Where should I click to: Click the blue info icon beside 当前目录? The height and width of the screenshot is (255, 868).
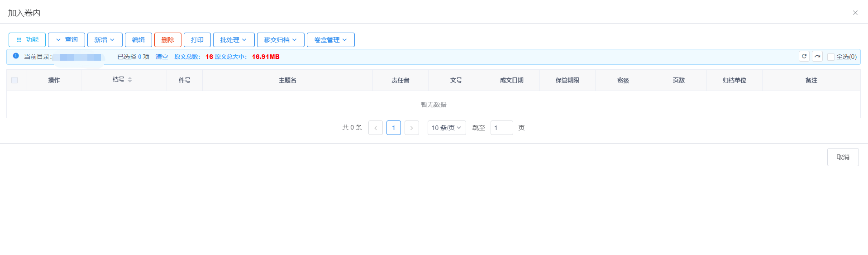(x=16, y=56)
